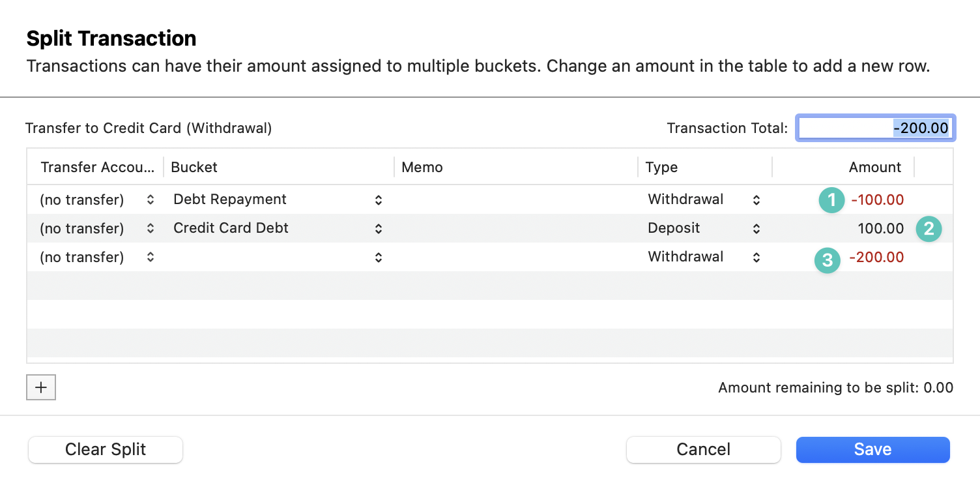This screenshot has width=980, height=489.
Task: Click the Transaction Total input field
Action: coord(875,128)
